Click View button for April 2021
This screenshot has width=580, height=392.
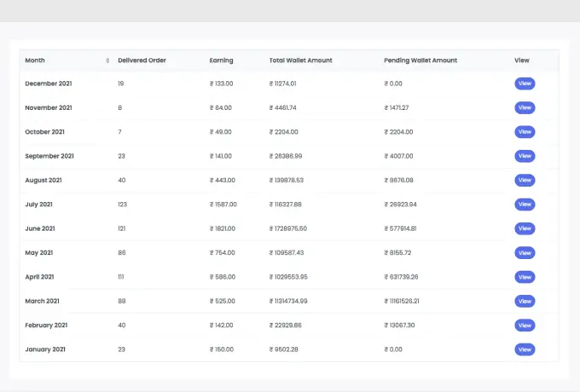[x=525, y=277]
